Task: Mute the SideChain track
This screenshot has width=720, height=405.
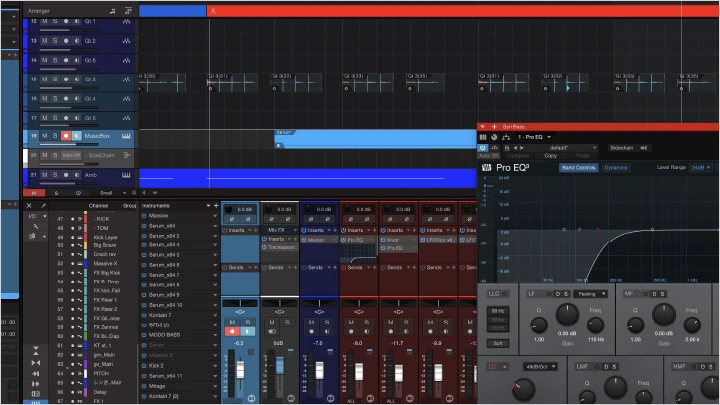Action: coord(45,155)
